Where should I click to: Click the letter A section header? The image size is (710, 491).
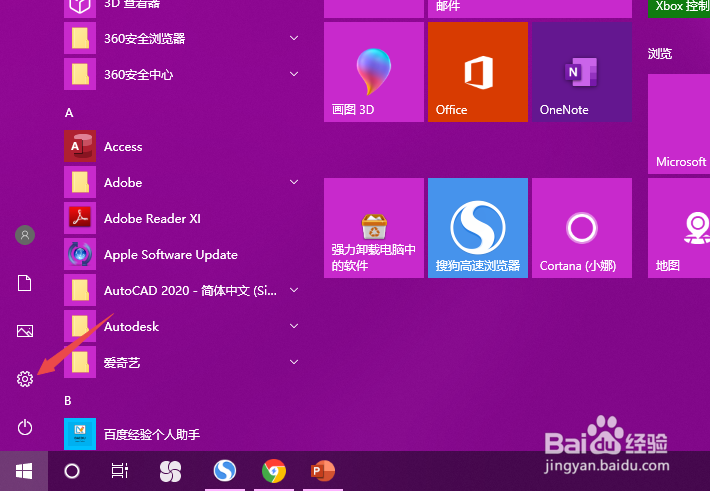pos(69,112)
